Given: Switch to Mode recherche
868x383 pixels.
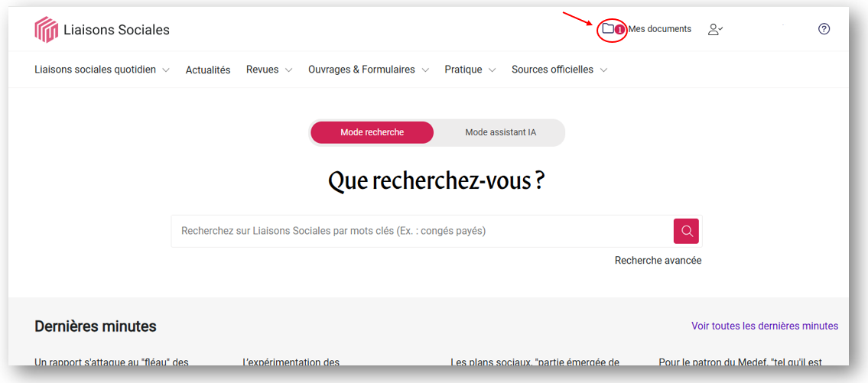Looking at the screenshot, I should pyautogui.click(x=372, y=133).
